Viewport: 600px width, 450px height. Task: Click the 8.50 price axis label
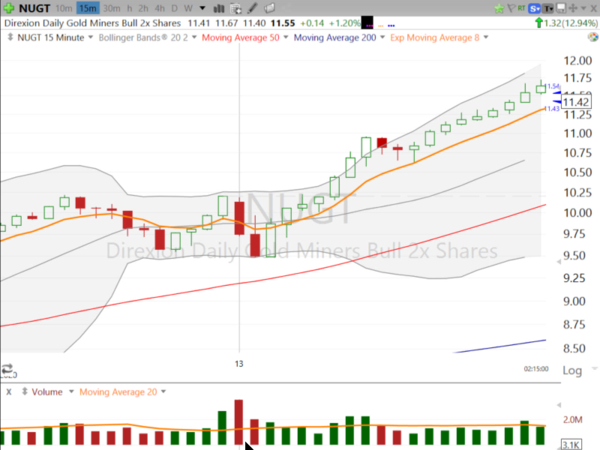[574, 348]
